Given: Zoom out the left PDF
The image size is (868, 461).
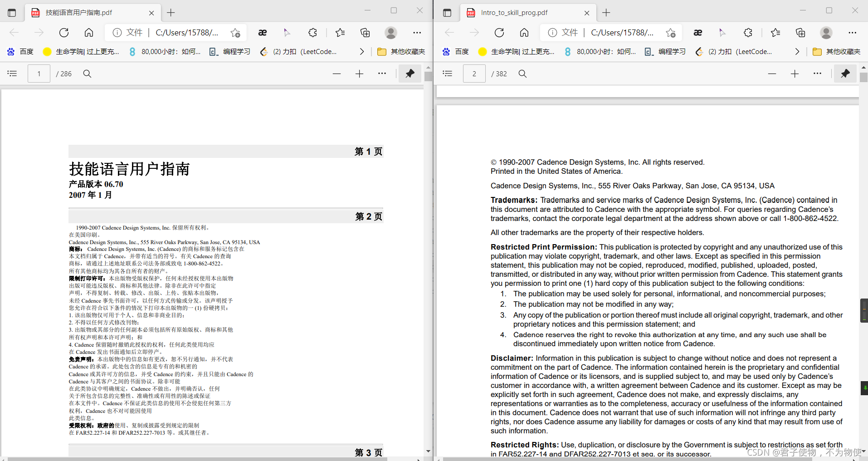Looking at the screenshot, I should coord(336,74).
